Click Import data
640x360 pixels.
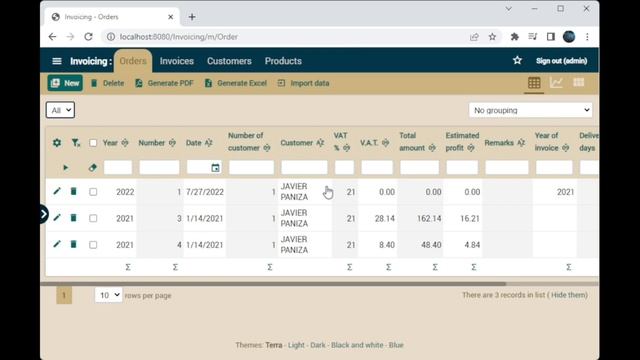click(303, 83)
